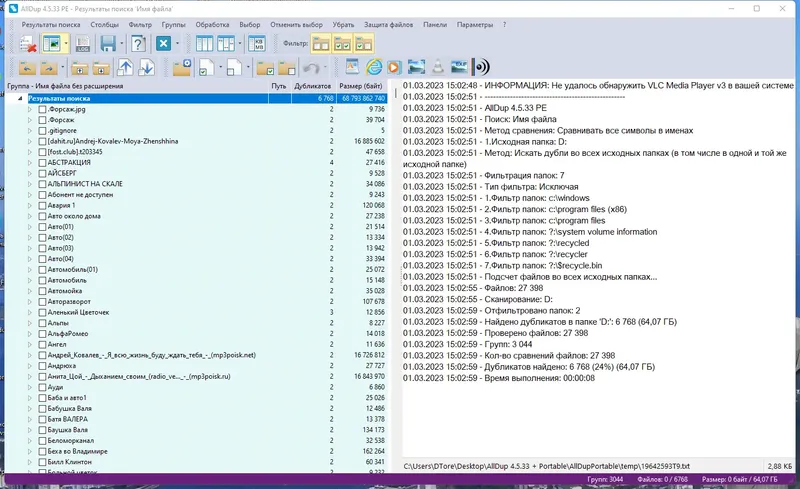This screenshot has height=489, width=800.
Task: Open the Параметры menu
Action: (475, 25)
